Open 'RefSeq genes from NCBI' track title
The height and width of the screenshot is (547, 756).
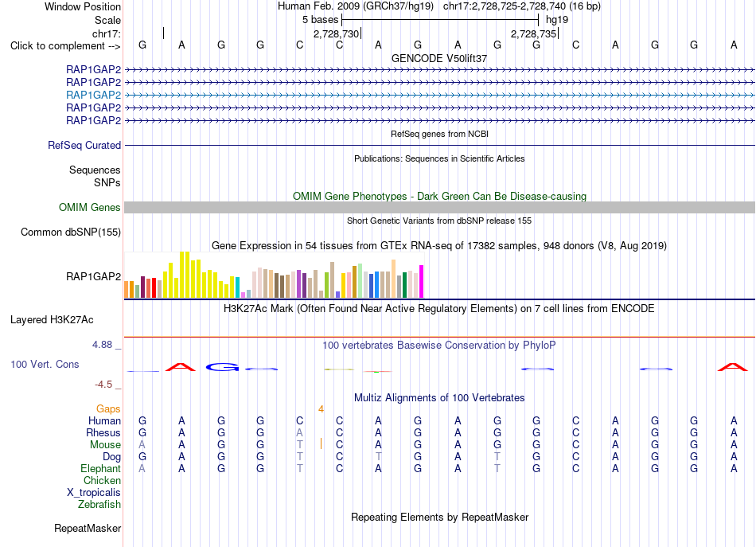pyautogui.click(x=439, y=134)
